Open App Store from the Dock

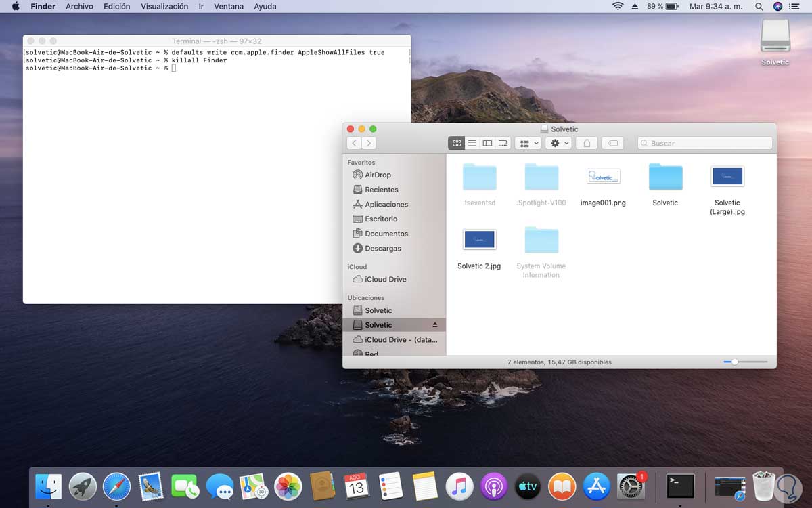pyautogui.click(x=596, y=486)
